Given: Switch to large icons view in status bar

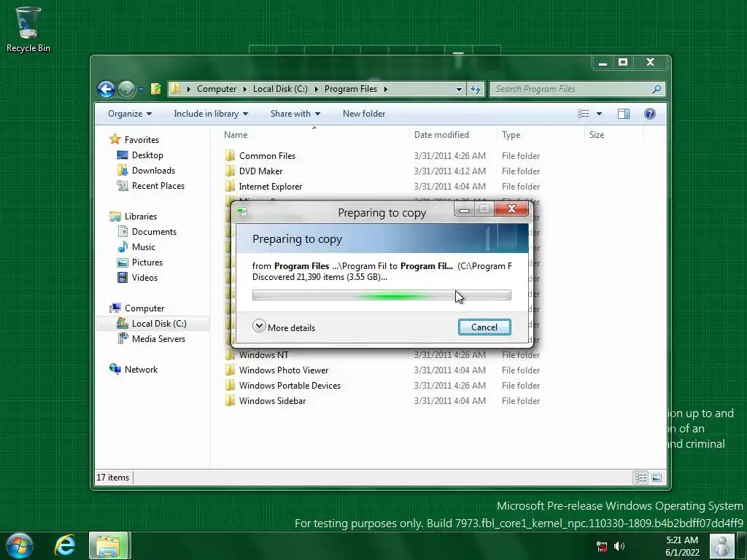Looking at the screenshot, I should click(657, 478).
